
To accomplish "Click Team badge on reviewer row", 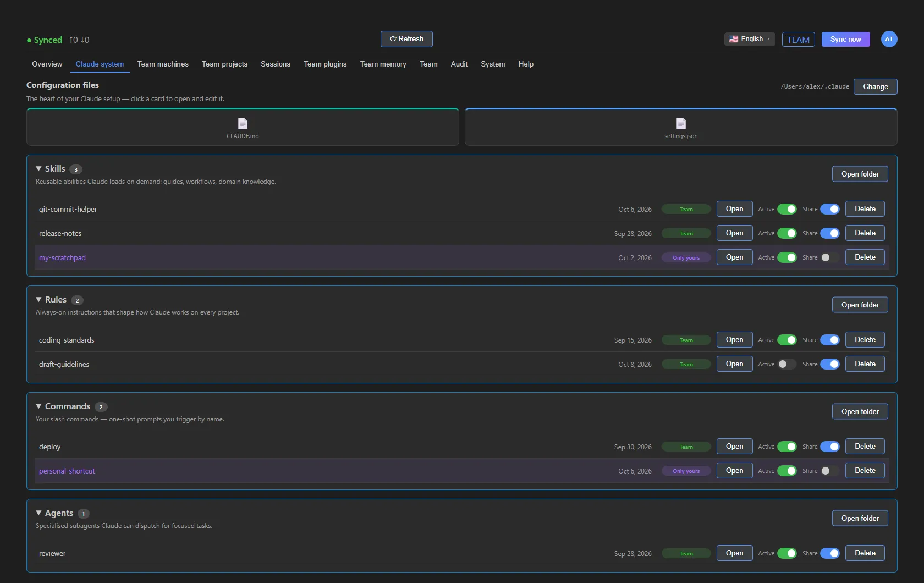I will point(686,553).
